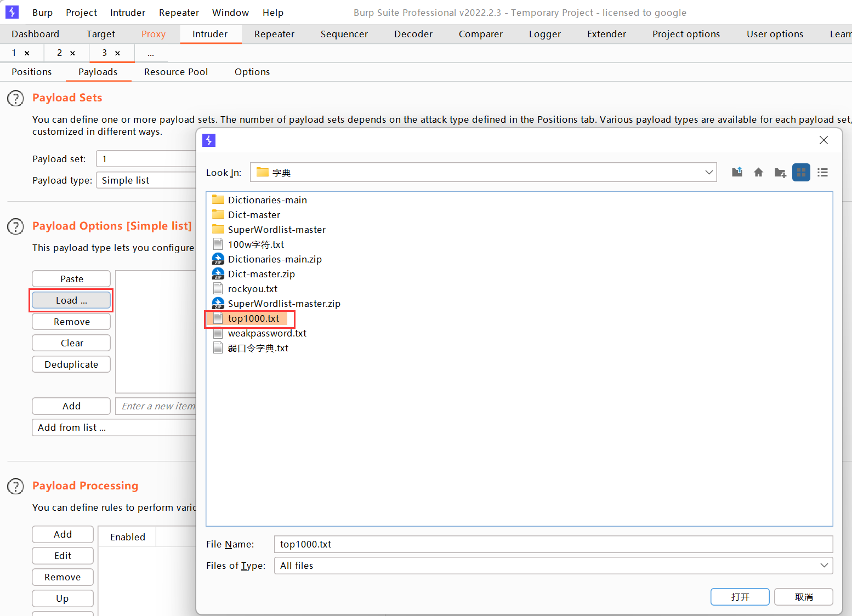Switch to the Decoder tab
Screen dimensions: 852x616
pos(413,34)
